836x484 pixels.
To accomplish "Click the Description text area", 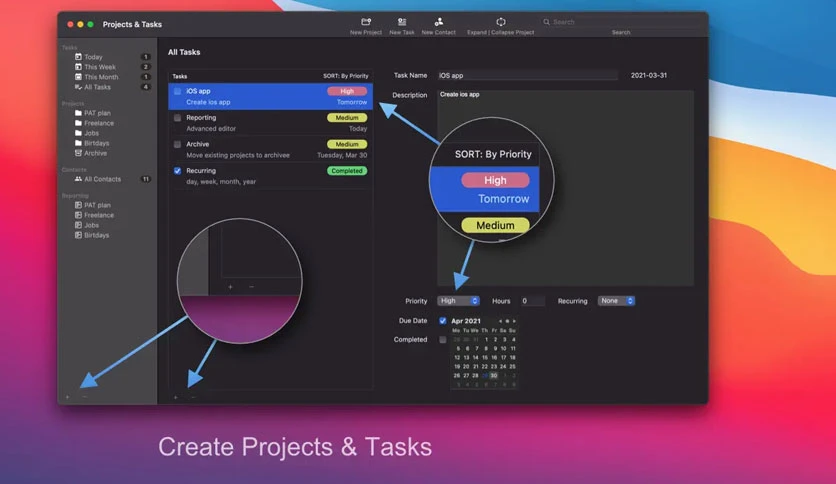I will [x=566, y=188].
